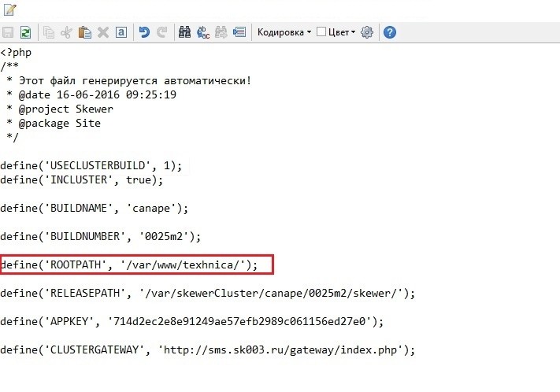
Task: Click the grayed Redo arrow
Action: coord(162,32)
